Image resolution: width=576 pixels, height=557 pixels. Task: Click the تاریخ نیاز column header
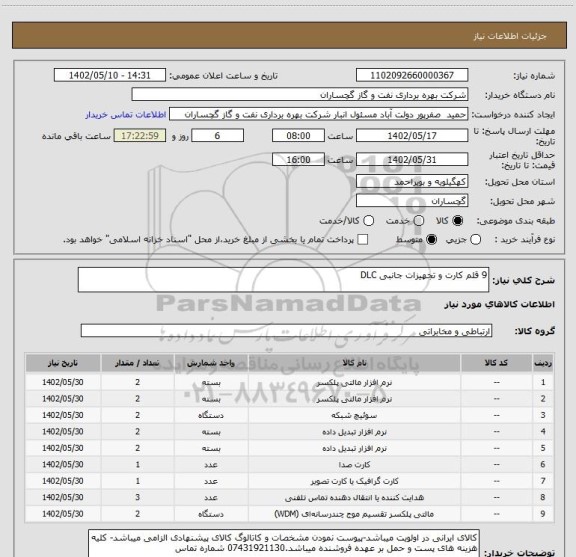[x=63, y=363]
